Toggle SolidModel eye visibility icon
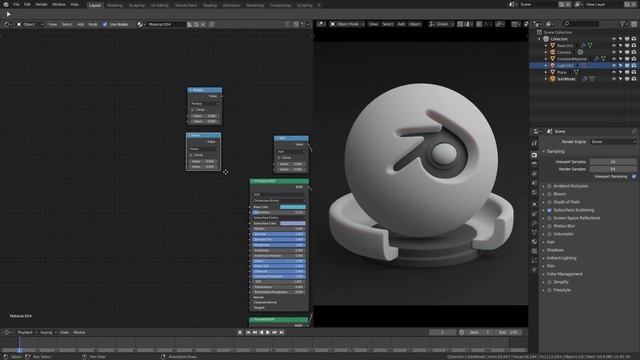Image resolution: width=640 pixels, height=360 pixels. coord(613,79)
